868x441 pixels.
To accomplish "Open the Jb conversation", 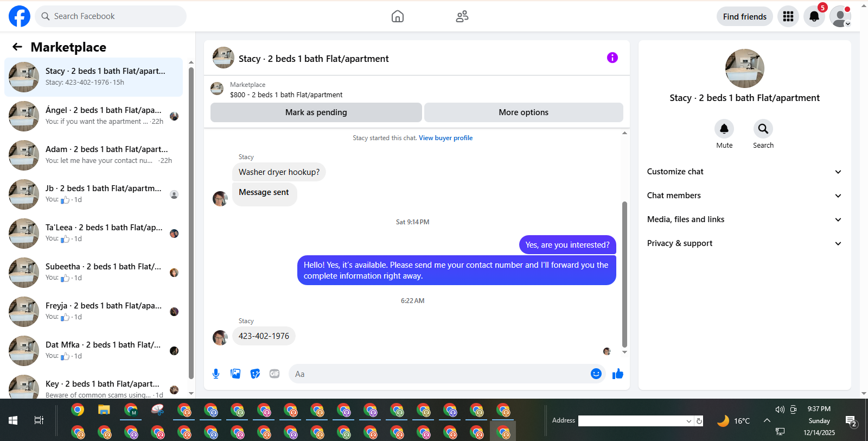I will (x=93, y=194).
